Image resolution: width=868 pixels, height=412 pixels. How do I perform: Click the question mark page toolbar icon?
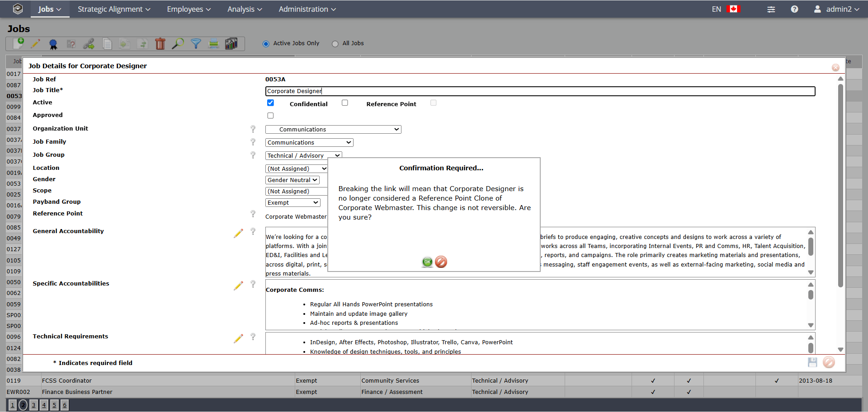(71, 44)
